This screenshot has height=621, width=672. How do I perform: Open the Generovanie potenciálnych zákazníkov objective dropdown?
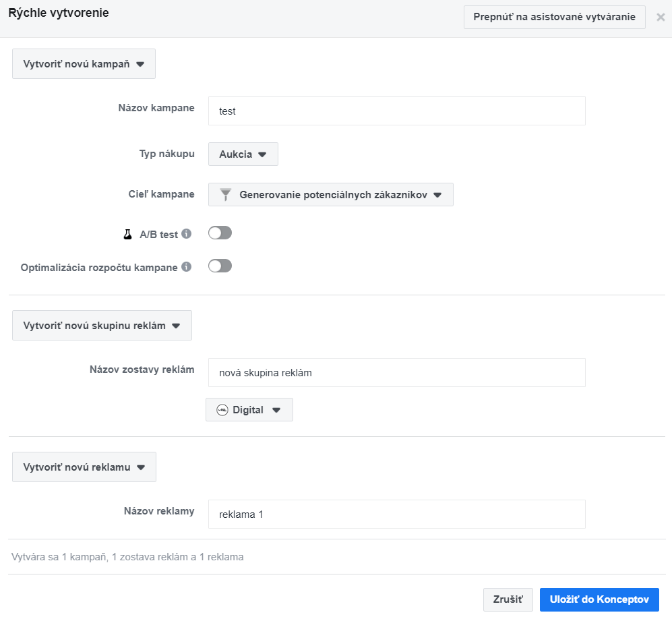click(x=330, y=195)
